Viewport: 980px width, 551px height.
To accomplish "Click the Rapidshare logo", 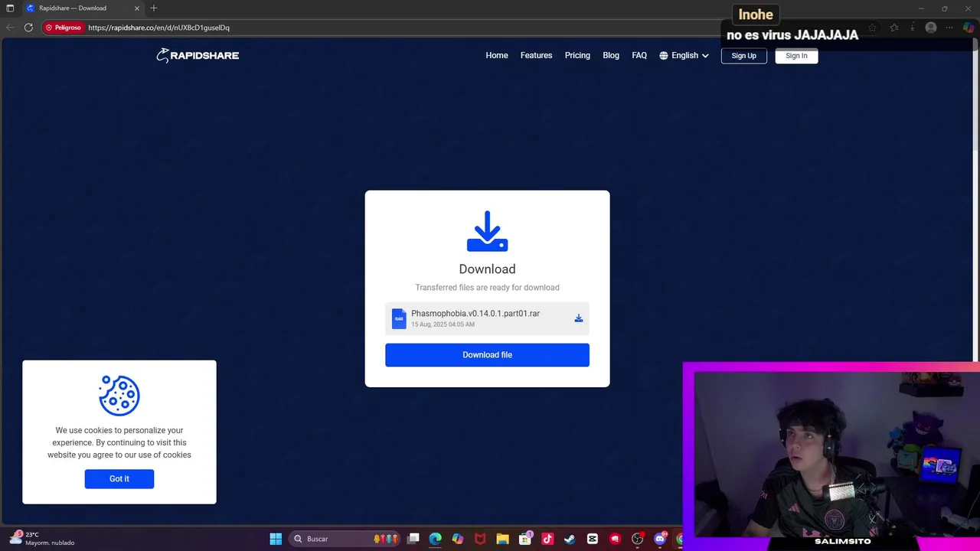I will [198, 55].
